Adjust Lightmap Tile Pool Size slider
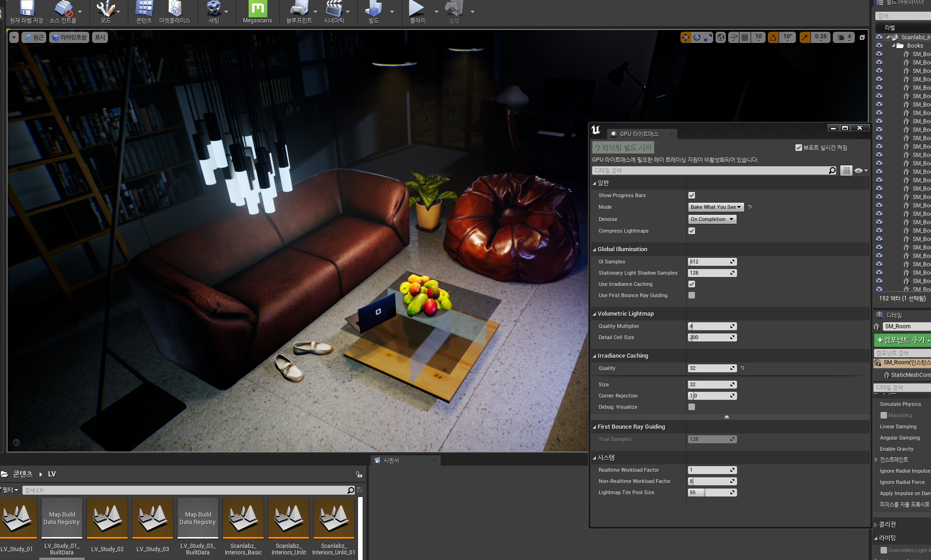The height and width of the screenshot is (560, 931). pos(712,492)
